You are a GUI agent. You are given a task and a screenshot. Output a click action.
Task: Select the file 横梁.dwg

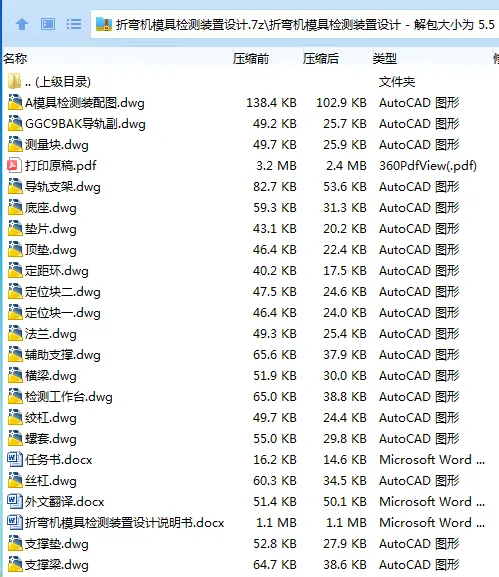pos(51,375)
